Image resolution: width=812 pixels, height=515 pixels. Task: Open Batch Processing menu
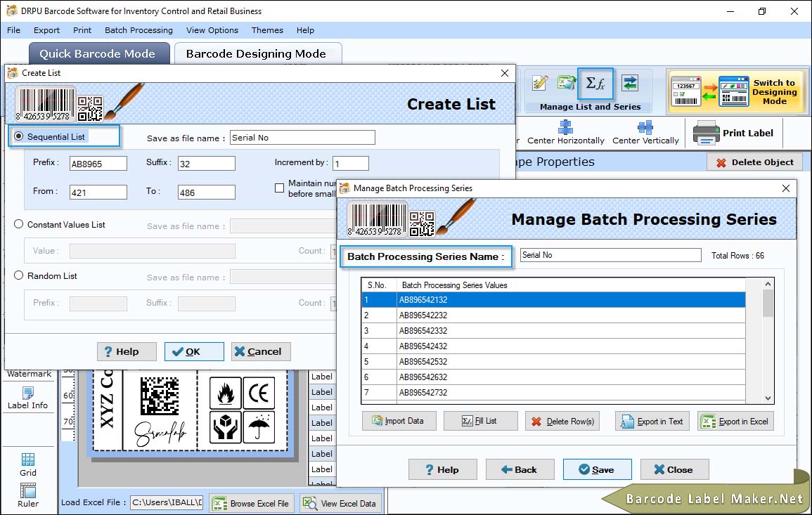(x=138, y=30)
